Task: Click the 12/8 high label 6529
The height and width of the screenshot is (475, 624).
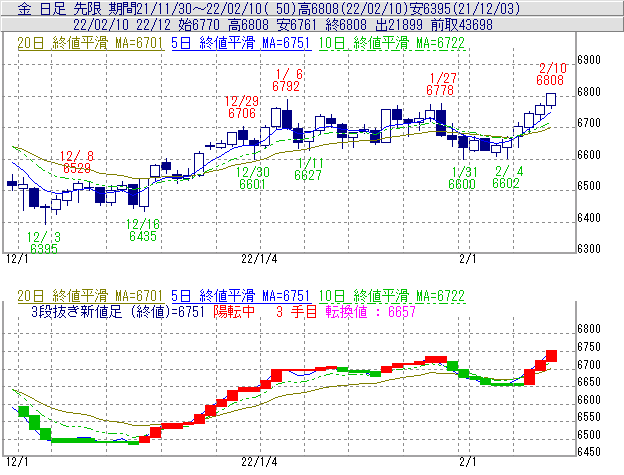Action: pos(77,168)
